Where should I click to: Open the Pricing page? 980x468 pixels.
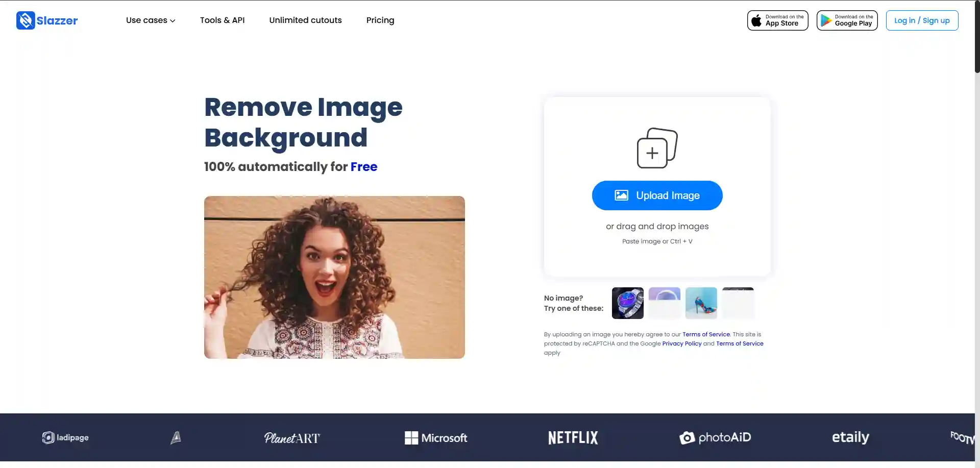coord(380,20)
